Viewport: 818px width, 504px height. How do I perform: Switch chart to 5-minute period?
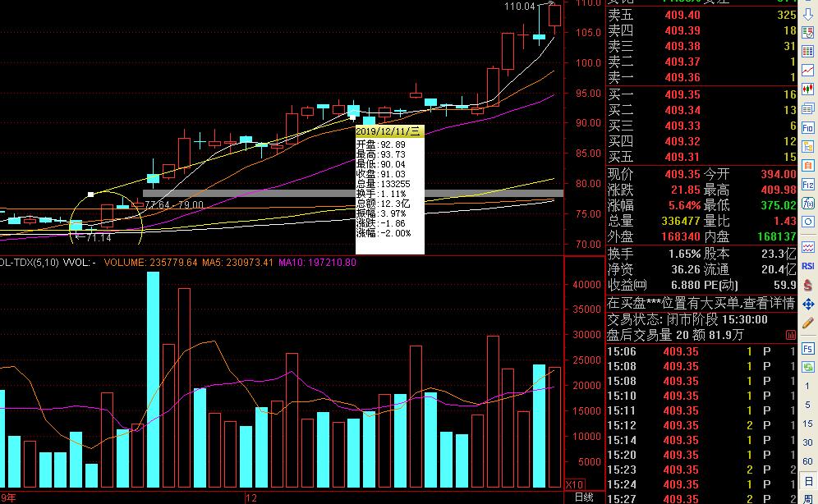(x=807, y=405)
